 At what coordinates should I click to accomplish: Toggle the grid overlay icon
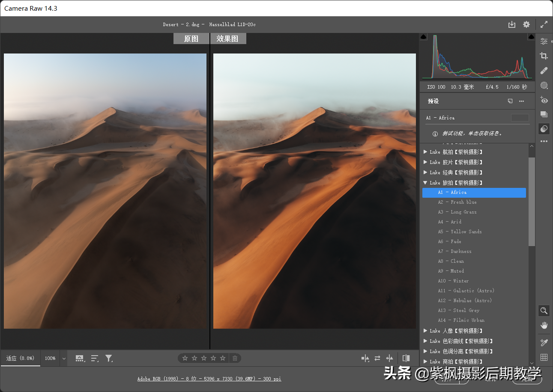pos(544,357)
